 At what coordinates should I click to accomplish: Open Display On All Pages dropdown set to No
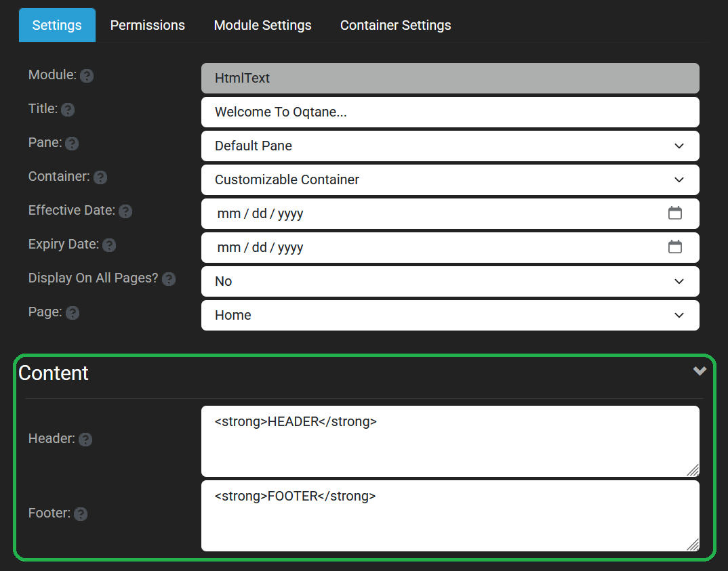[x=450, y=281]
